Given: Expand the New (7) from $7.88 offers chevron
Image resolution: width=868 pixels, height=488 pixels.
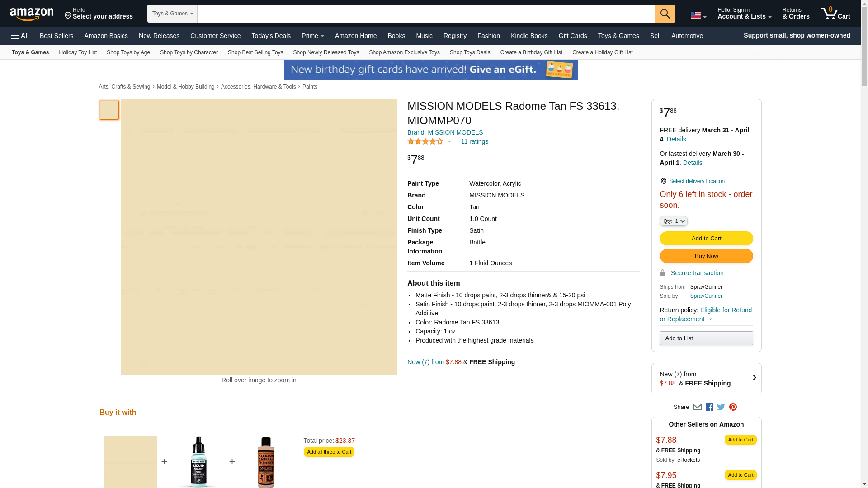Looking at the screenshot, I should tap(754, 378).
